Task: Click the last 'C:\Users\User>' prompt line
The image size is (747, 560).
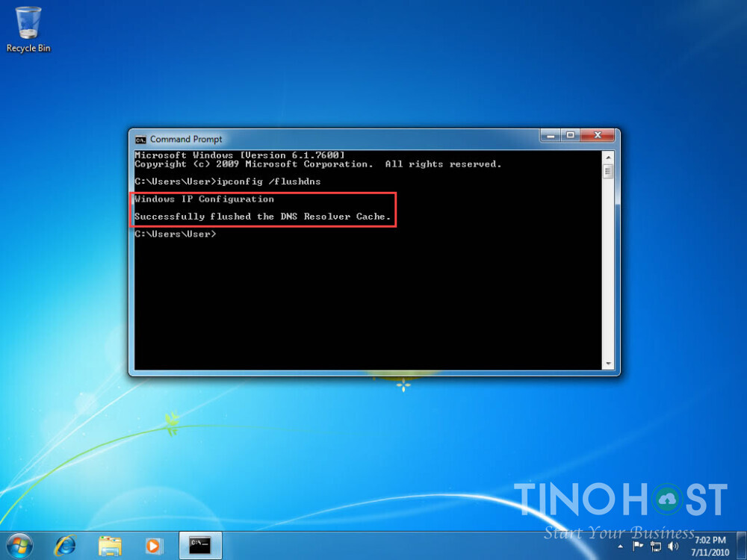Action: click(176, 234)
